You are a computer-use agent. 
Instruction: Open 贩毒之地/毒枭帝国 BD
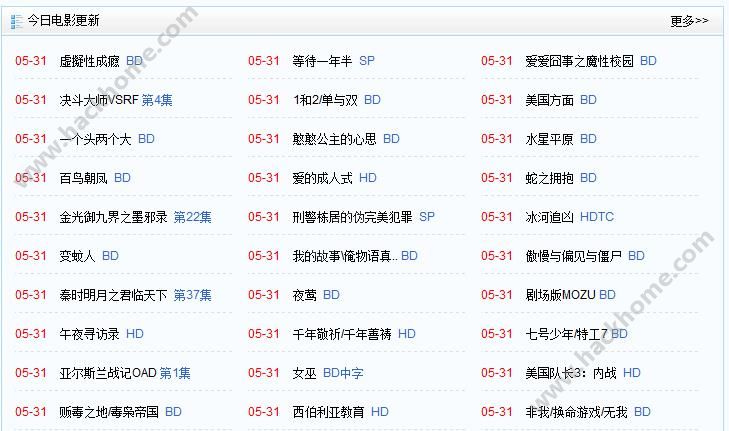pos(120,412)
